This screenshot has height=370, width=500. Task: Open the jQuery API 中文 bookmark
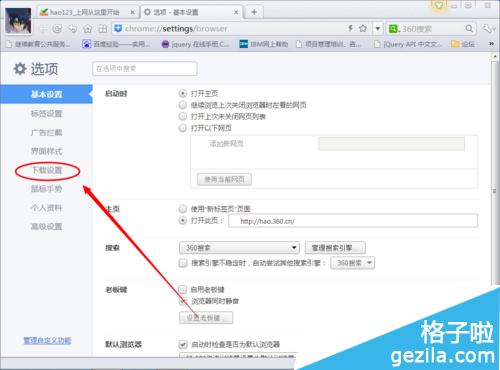point(408,44)
